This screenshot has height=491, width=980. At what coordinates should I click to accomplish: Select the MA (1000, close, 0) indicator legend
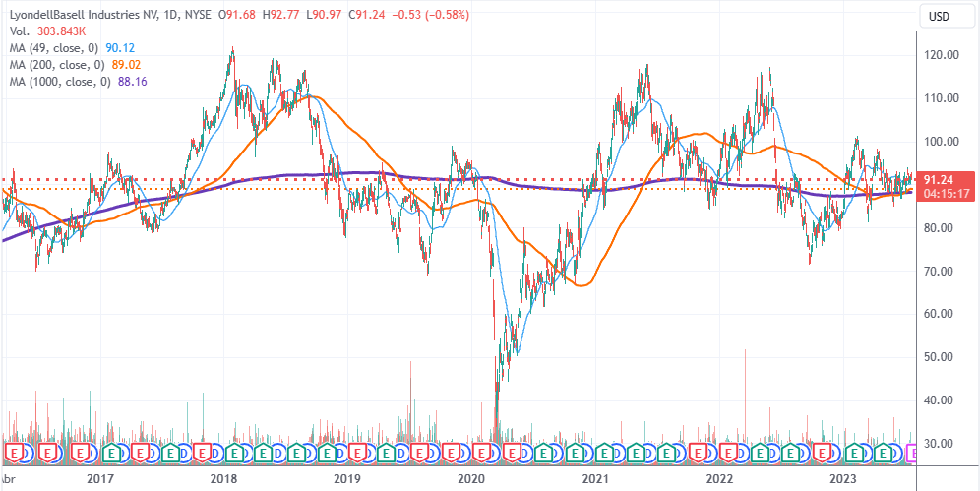[x=60, y=81]
